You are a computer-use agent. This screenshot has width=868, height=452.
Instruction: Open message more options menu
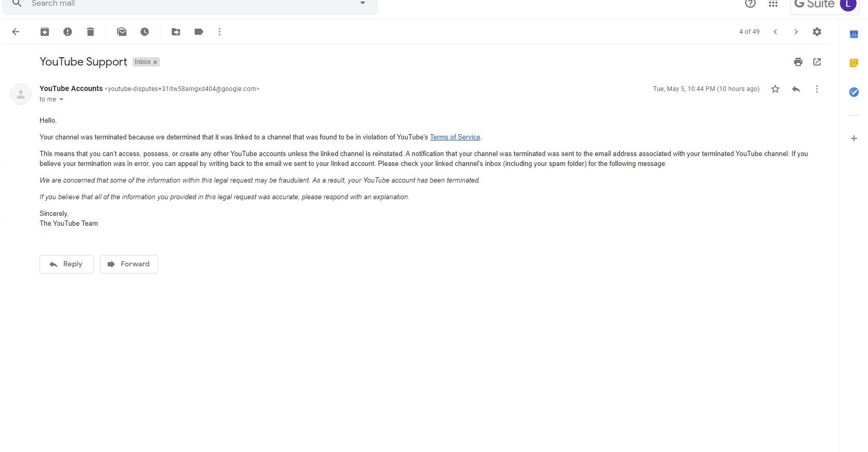click(817, 89)
